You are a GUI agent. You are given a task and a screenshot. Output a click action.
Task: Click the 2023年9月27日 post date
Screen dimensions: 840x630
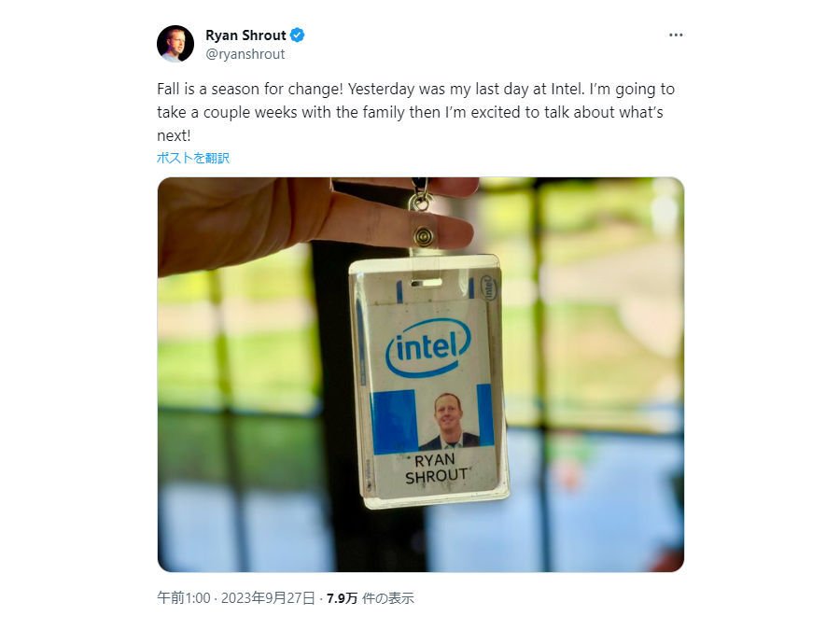[268, 598]
